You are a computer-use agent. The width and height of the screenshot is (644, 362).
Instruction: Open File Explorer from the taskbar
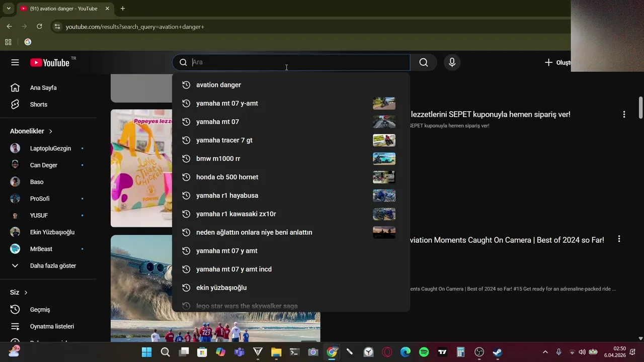[276, 352]
